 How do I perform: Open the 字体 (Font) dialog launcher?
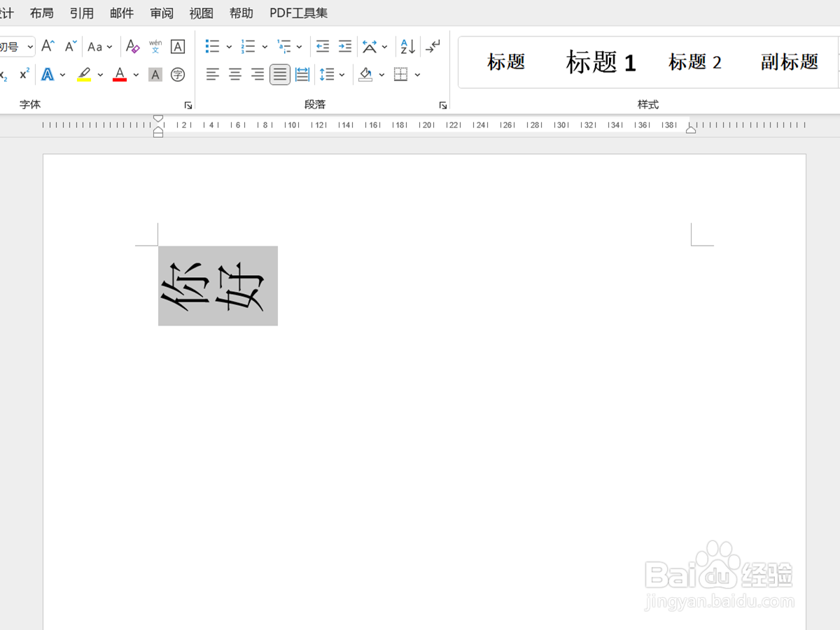[188, 105]
